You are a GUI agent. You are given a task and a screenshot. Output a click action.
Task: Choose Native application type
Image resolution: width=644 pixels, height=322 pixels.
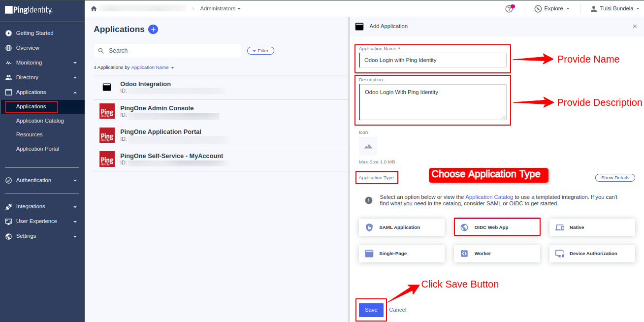592,227
